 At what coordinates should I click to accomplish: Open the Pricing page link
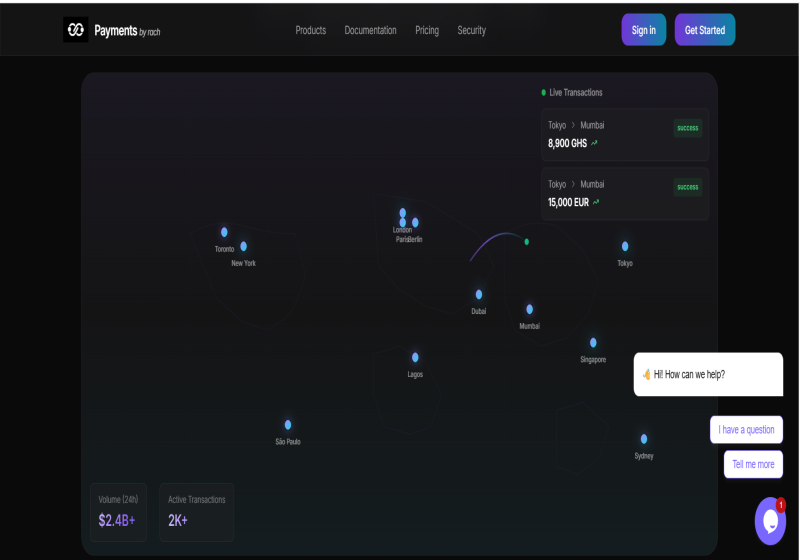(427, 30)
